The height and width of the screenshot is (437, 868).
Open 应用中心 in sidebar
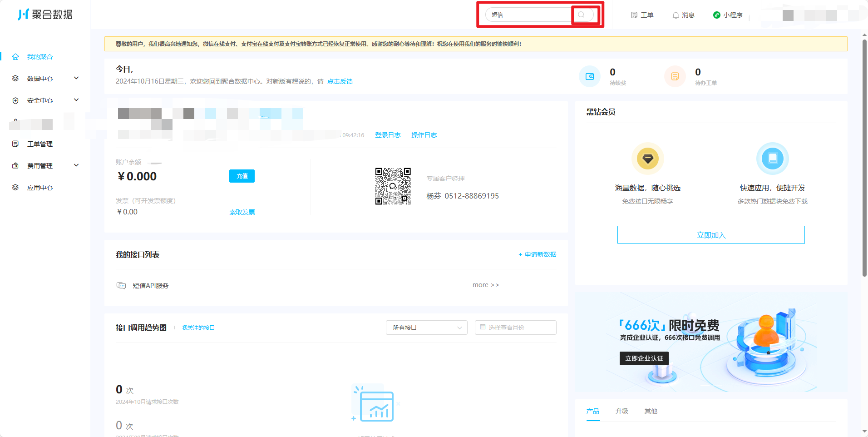40,188
